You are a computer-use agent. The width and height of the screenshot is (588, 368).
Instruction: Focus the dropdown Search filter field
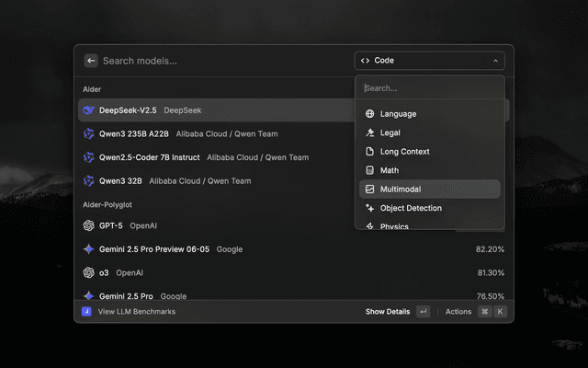(x=429, y=88)
